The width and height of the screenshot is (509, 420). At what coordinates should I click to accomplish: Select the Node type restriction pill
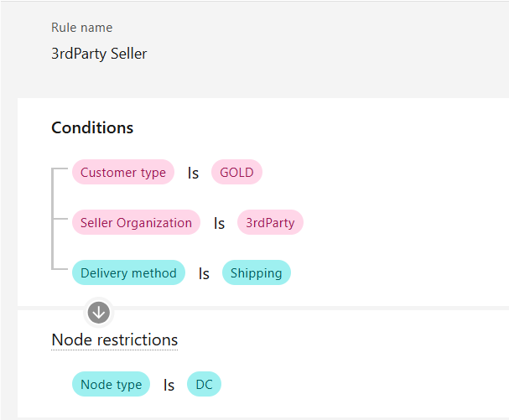coord(111,385)
